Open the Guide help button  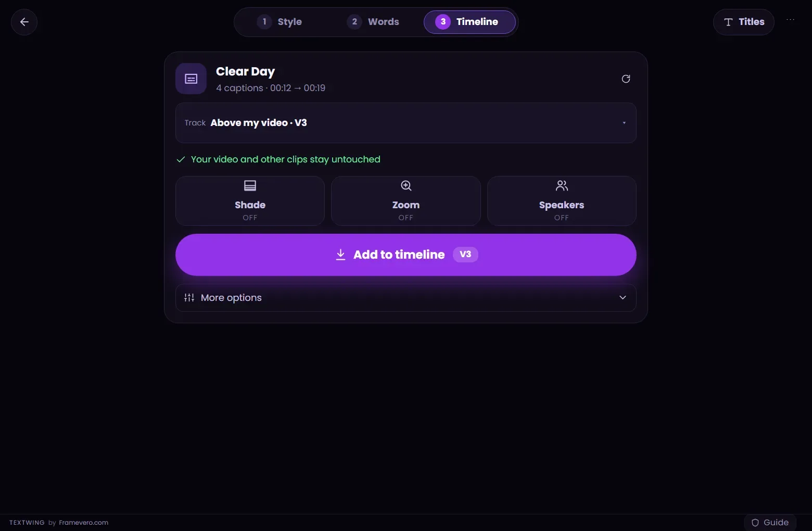pyautogui.click(x=770, y=523)
